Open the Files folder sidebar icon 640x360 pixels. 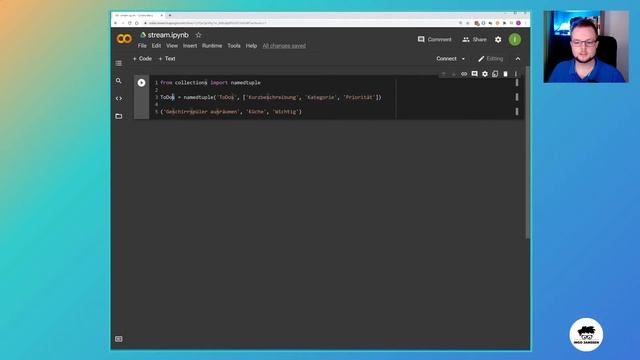(x=118, y=116)
